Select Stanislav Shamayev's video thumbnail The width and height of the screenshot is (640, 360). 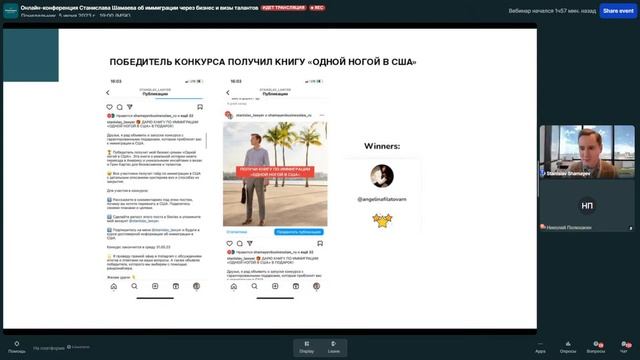click(x=587, y=151)
